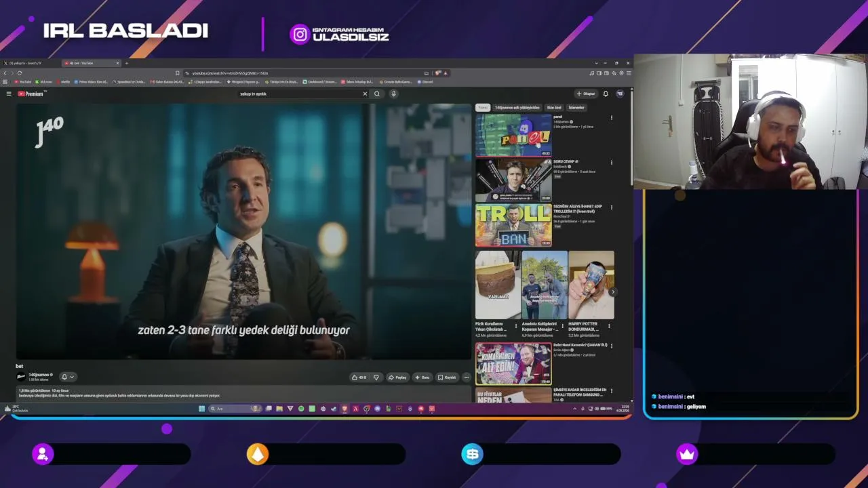868x488 pixels.
Task: Open the YouTube account avatar menu
Action: pos(620,94)
